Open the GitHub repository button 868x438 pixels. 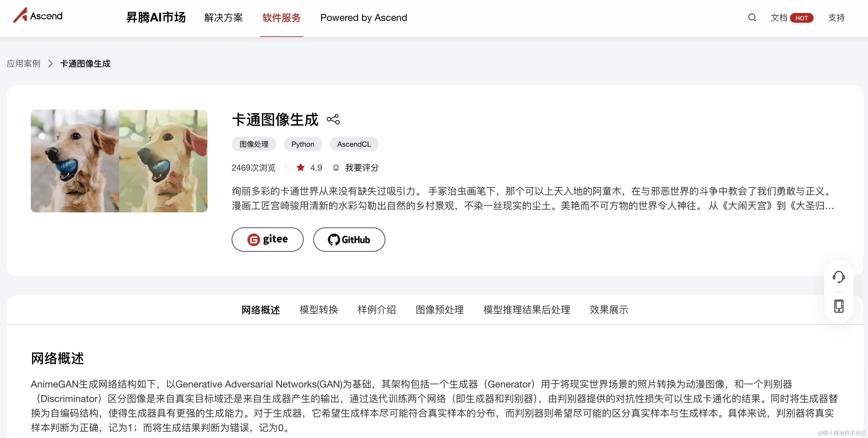point(349,239)
